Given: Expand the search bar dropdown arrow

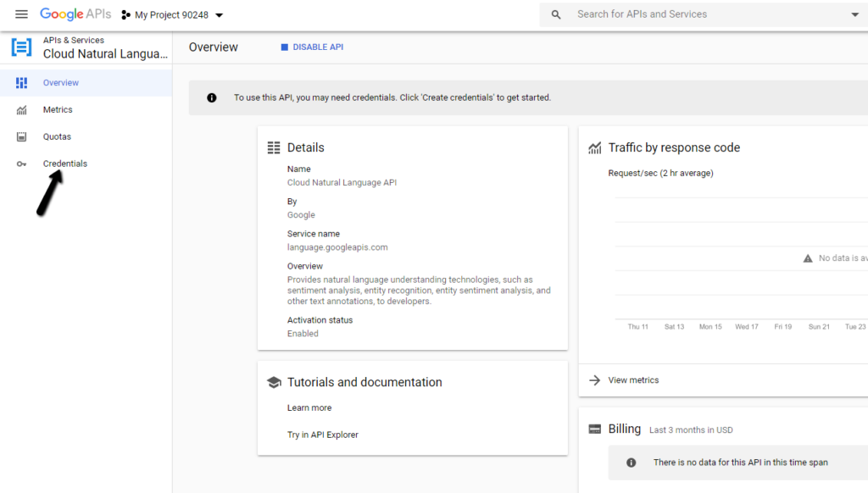Looking at the screenshot, I should (x=854, y=15).
